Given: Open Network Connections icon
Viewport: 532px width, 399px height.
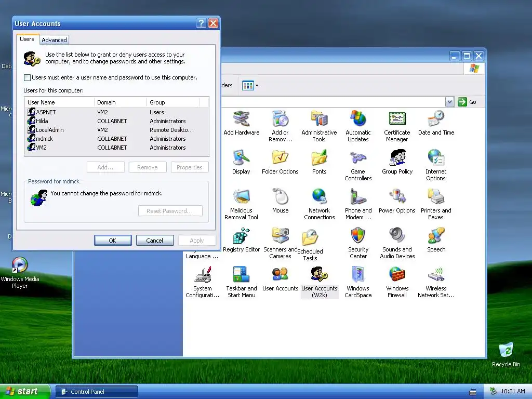Looking at the screenshot, I should (x=319, y=204).
